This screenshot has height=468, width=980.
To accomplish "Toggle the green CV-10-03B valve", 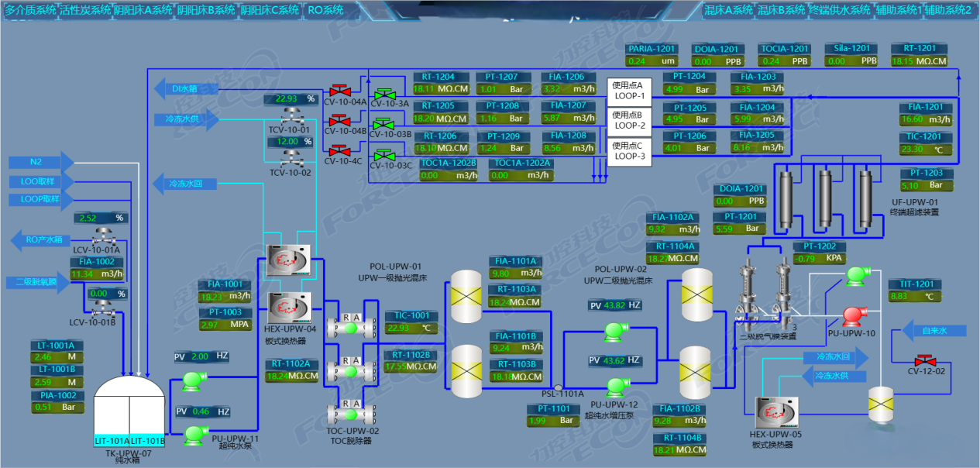I will [383, 123].
